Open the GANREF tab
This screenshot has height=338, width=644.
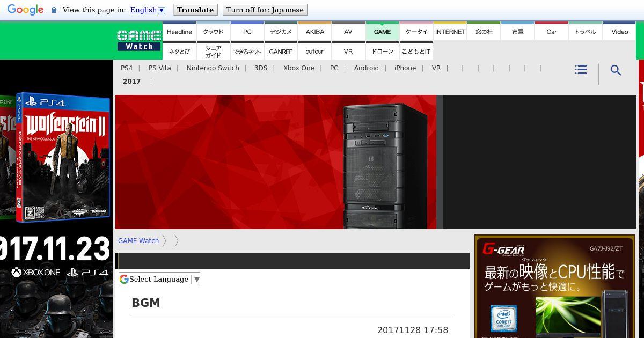pyautogui.click(x=281, y=51)
